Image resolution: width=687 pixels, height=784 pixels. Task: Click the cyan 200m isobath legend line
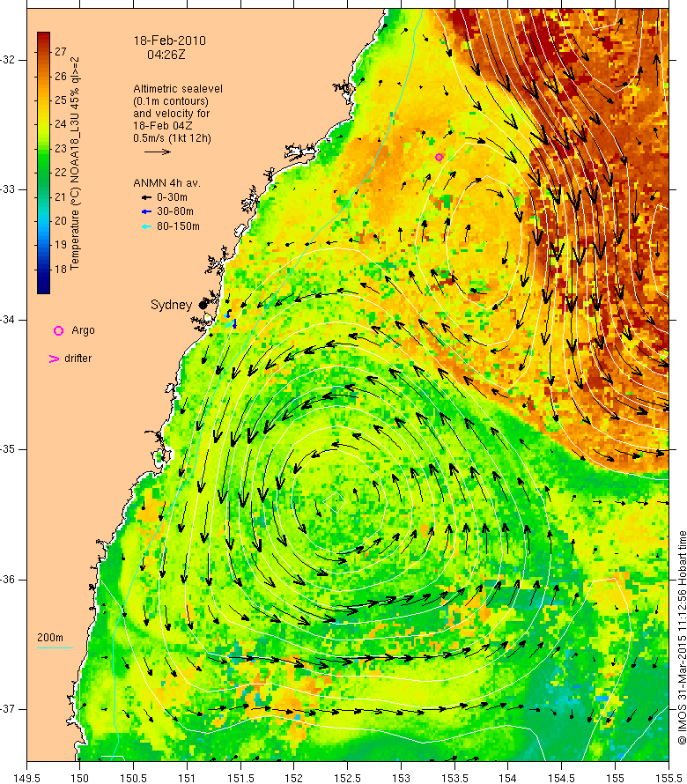pos(55,648)
